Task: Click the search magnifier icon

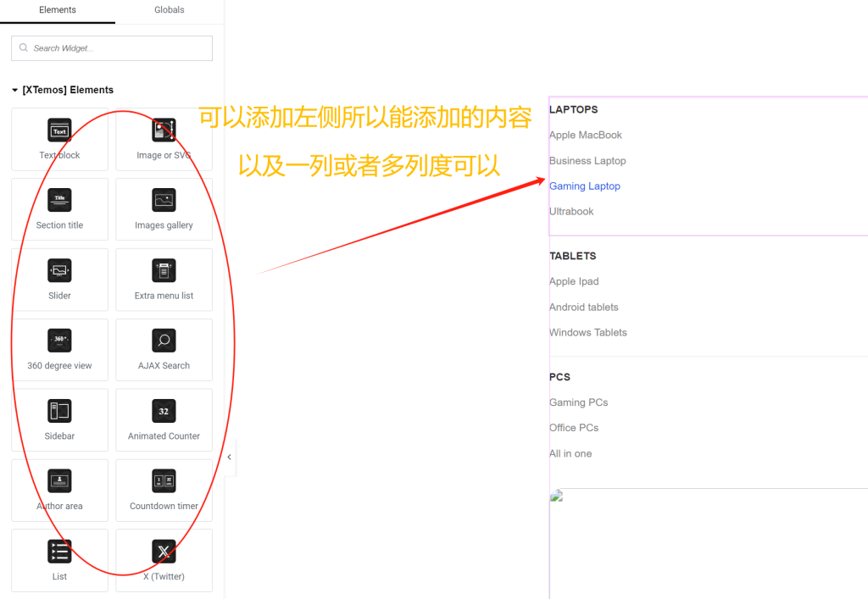Action: [23, 47]
